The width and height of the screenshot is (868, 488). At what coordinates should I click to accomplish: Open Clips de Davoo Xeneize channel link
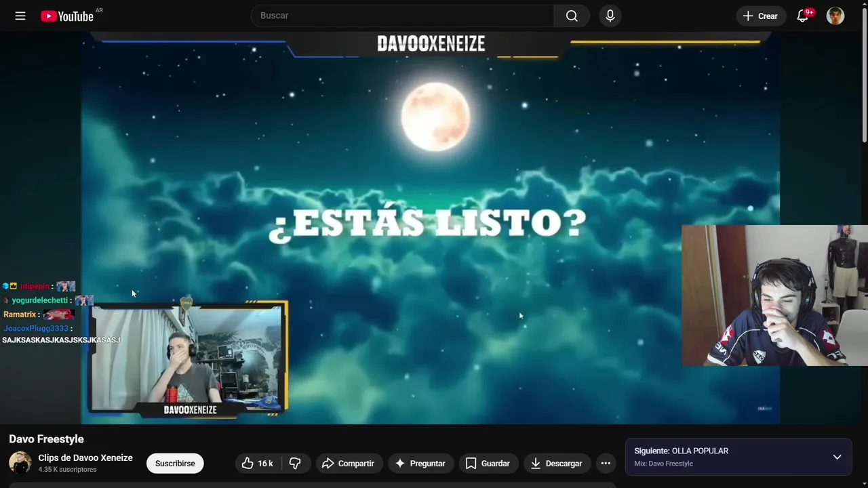85,458
